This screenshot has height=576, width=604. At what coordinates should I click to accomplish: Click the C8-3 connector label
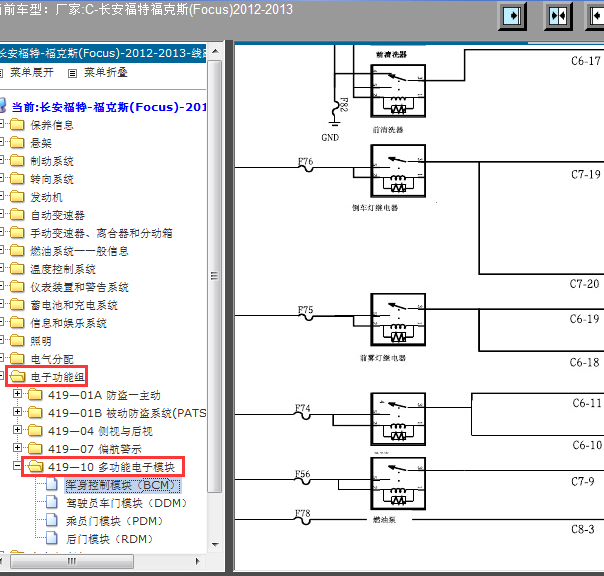tap(583, 529)
